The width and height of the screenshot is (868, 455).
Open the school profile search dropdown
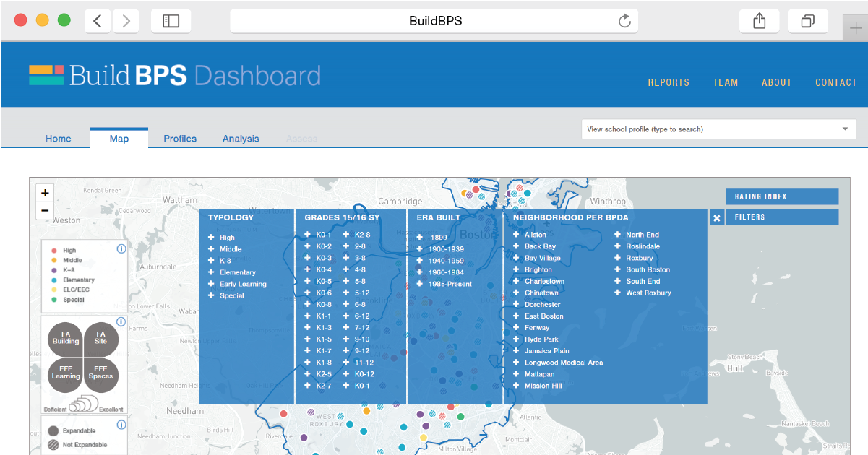click(845, 129)
